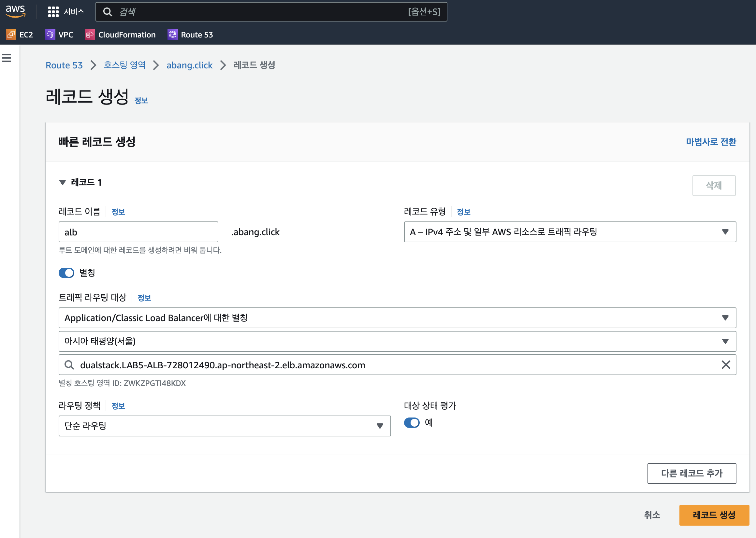This screenshot has width=756, height=538.
Task: Open the hamburger side navigation menu
Action: [7, 58]
